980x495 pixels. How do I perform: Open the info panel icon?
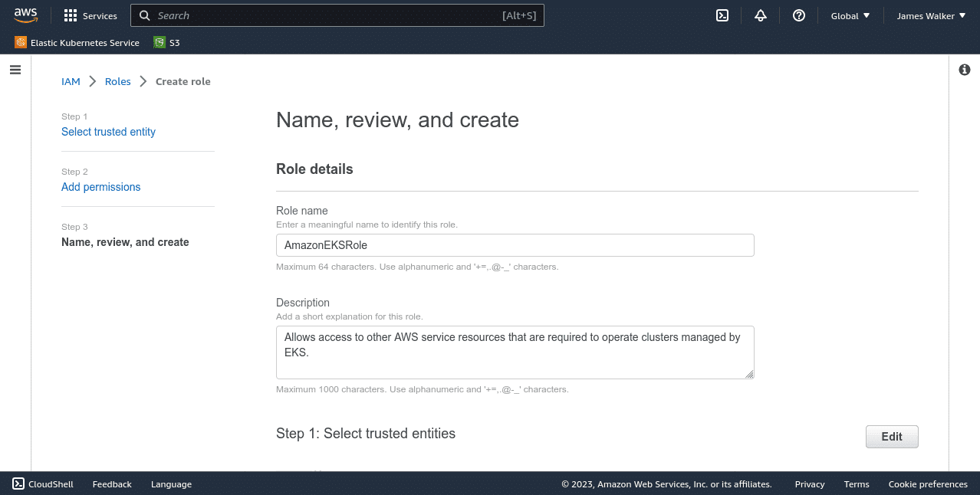[x=965, y=70]
